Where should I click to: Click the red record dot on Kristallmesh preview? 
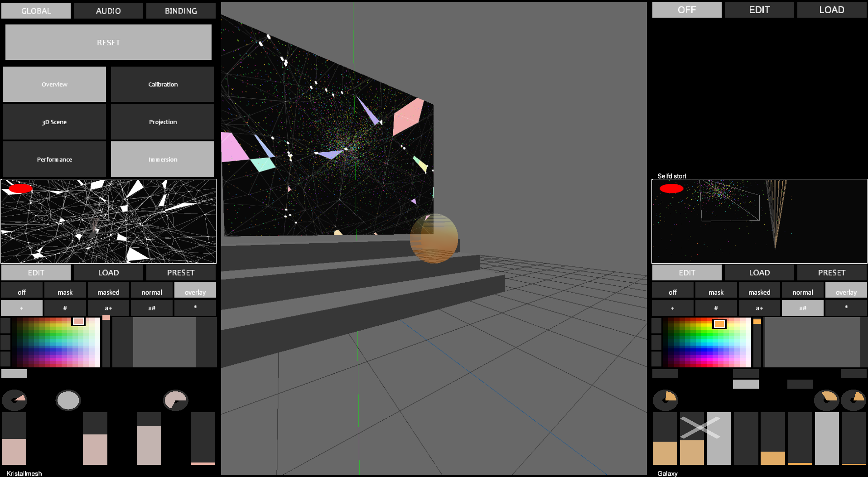click(20, 188)
